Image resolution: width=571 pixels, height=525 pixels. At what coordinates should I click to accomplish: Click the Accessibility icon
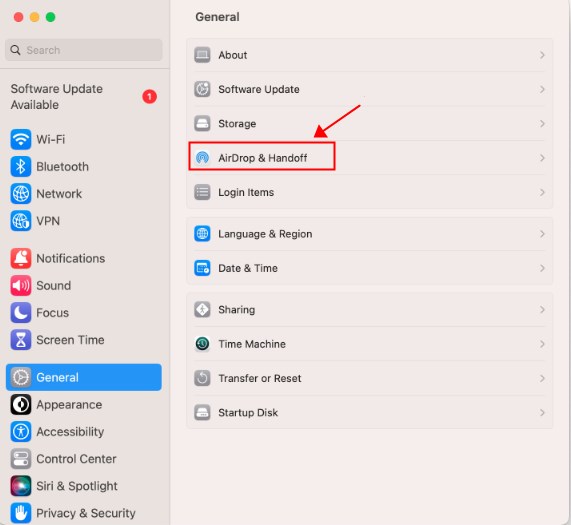coord(21,432)
